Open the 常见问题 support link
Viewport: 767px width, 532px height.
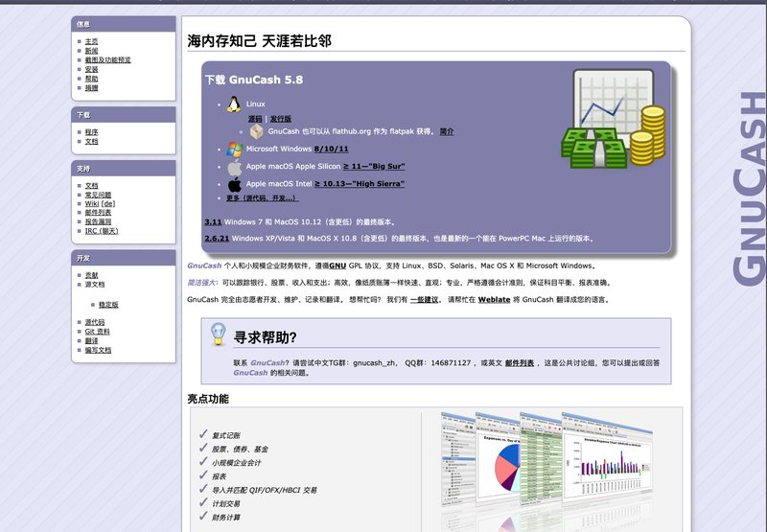98,195
